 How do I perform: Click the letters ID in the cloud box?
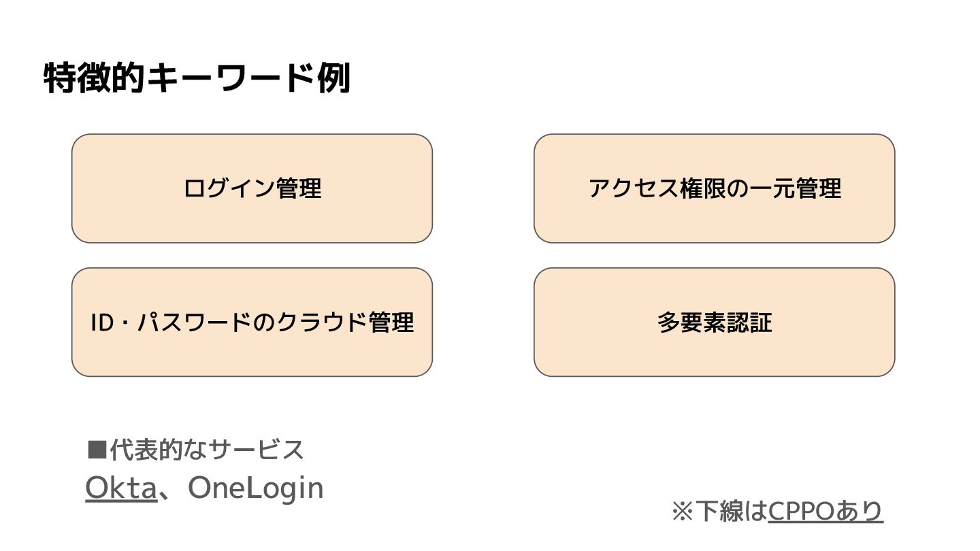click(x=101, y=322)
